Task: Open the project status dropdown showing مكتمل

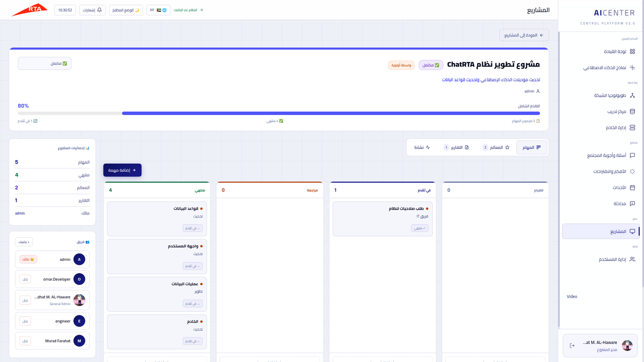Action: coord(45,64)
